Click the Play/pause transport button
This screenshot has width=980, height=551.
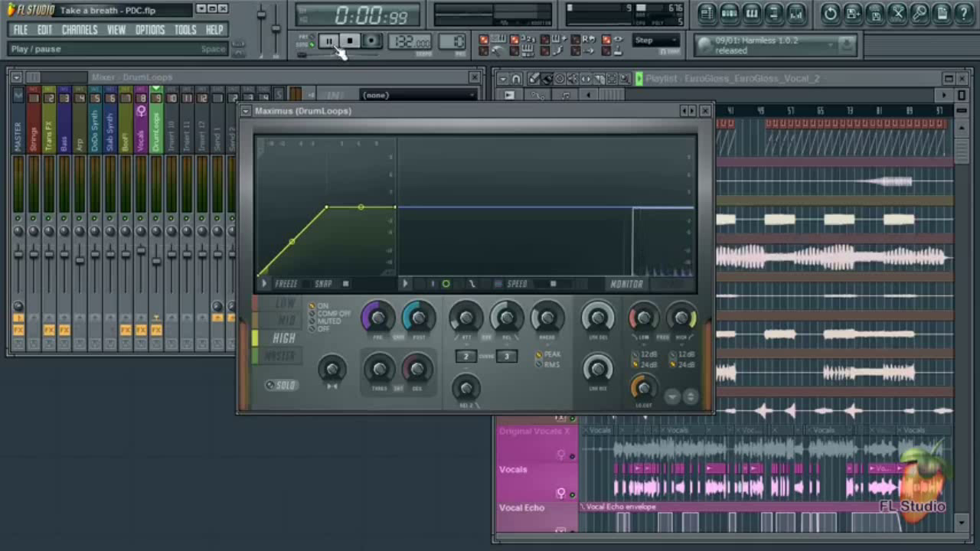[328, 42]
